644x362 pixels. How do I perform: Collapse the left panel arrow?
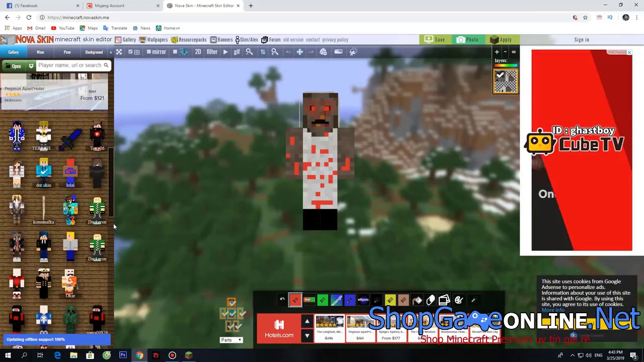click(x=110, y=52)
